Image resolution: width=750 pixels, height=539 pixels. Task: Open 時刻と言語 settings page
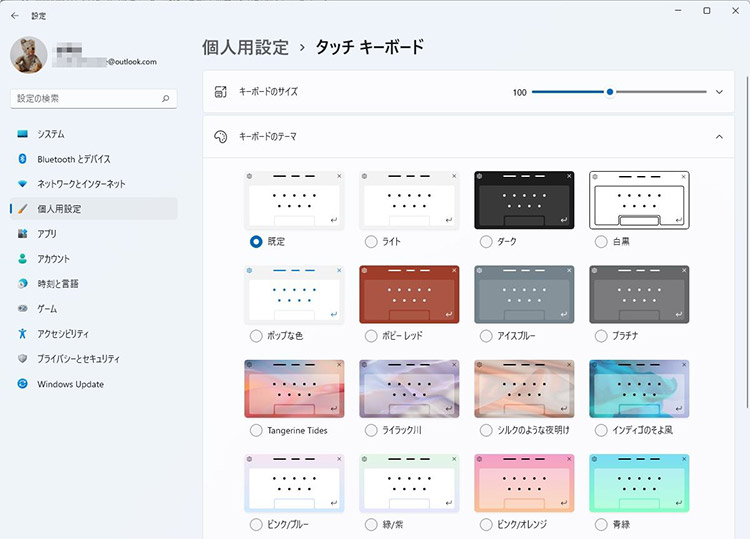59,284
